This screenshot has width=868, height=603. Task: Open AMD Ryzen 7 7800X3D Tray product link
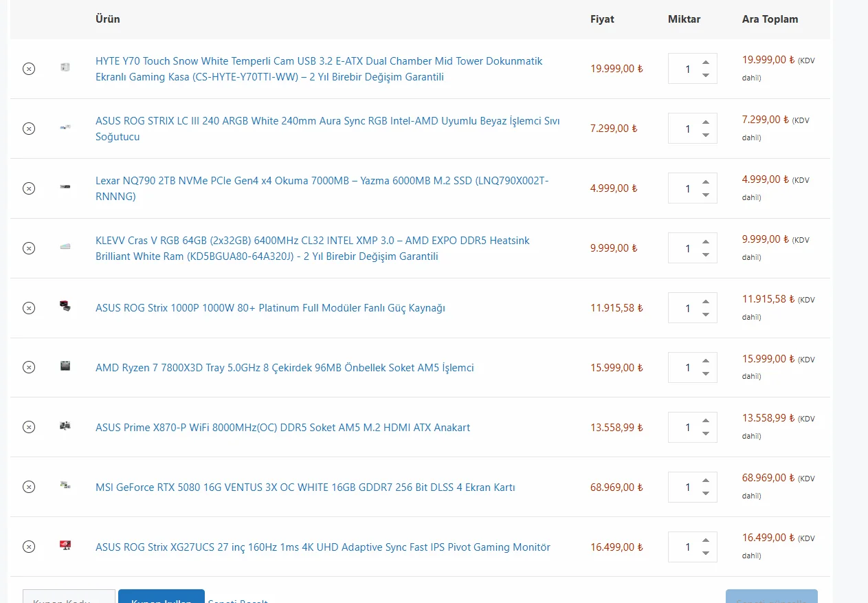285,368
